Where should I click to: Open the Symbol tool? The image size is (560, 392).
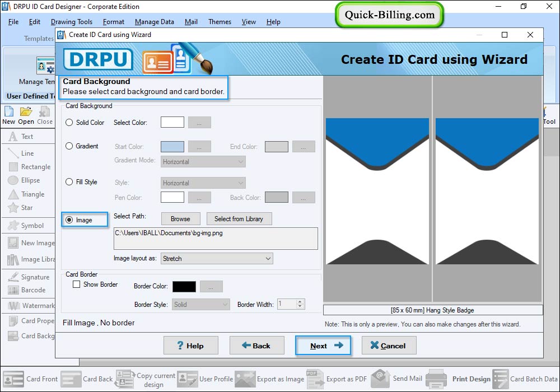(26, 225)
